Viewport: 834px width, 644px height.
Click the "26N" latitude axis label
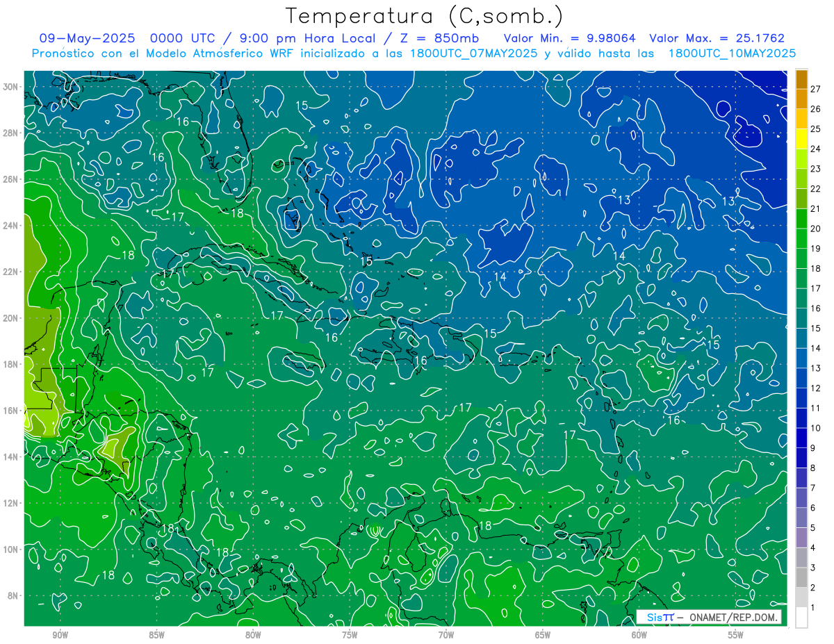(x=11, y=179)
